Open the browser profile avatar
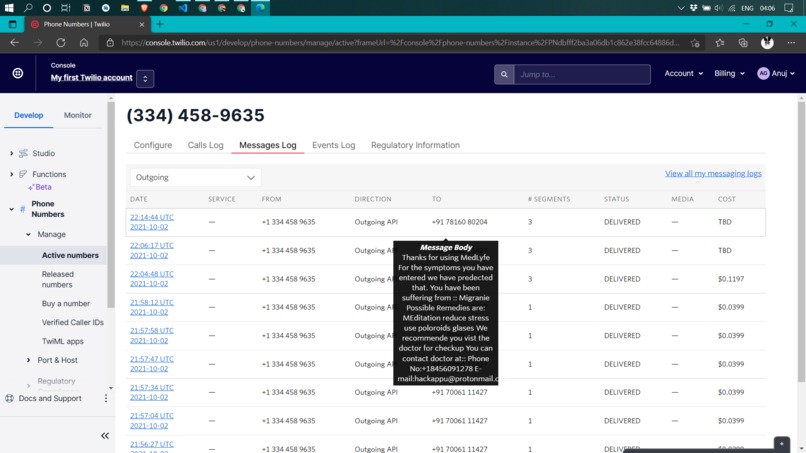 click(767, 43)
